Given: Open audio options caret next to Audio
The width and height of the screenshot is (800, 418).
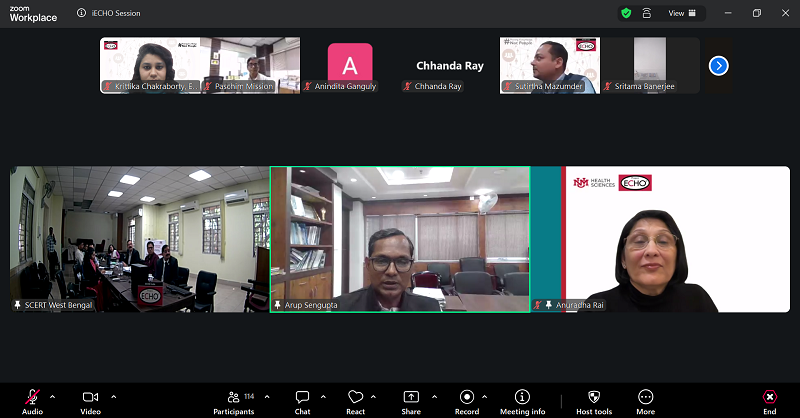Looking at the screenshot, I should point(53,397).
